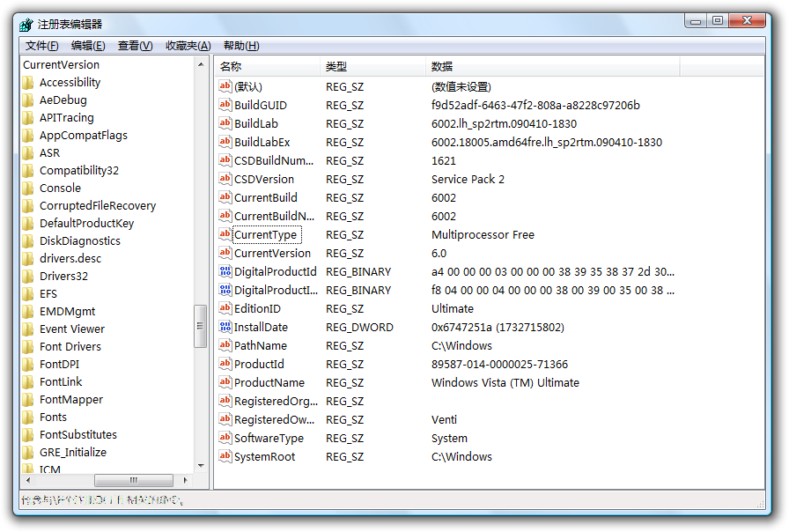Click the InstallDate DWORD value icon
Viewport: 789px width, 532px height.
(225, 327)
